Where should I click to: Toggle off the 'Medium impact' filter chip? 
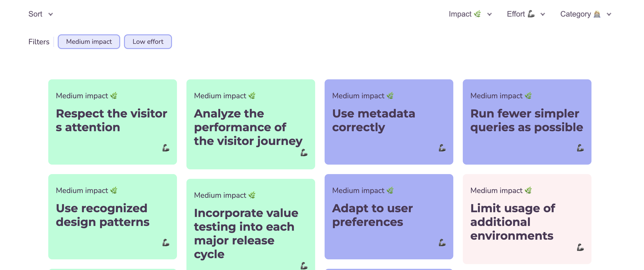coord(89,41)
